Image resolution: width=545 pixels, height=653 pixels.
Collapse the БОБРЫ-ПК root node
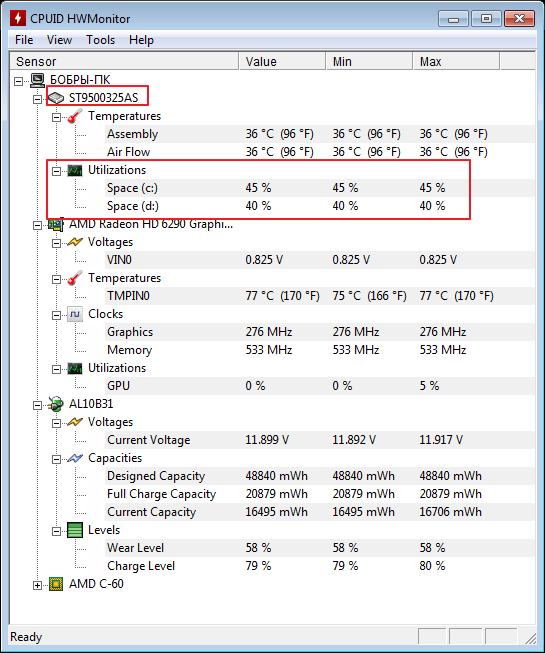pyautogui.click(x=18, y=81)
